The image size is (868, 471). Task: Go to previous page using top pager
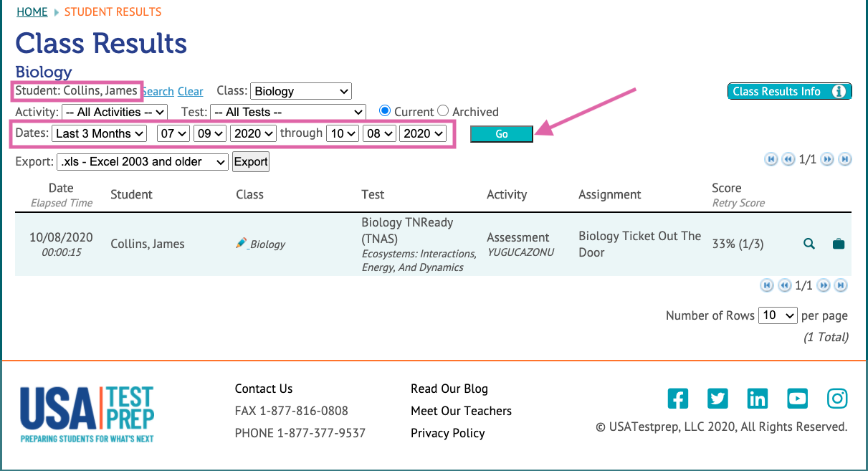coord(787,159)
